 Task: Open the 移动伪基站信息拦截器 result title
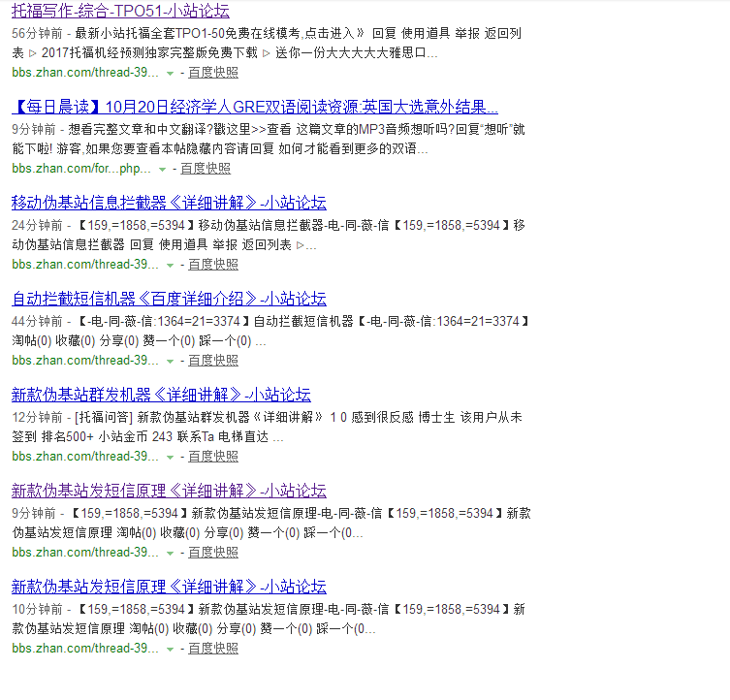169,203
